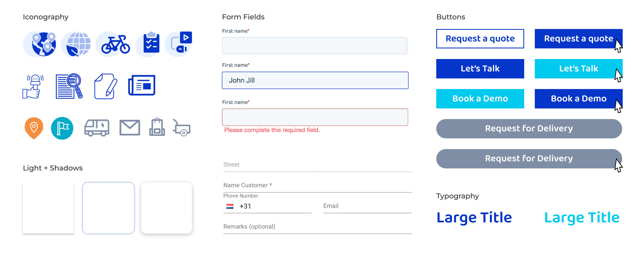Click the dark blue Let's Talk button

pos(480,69)
